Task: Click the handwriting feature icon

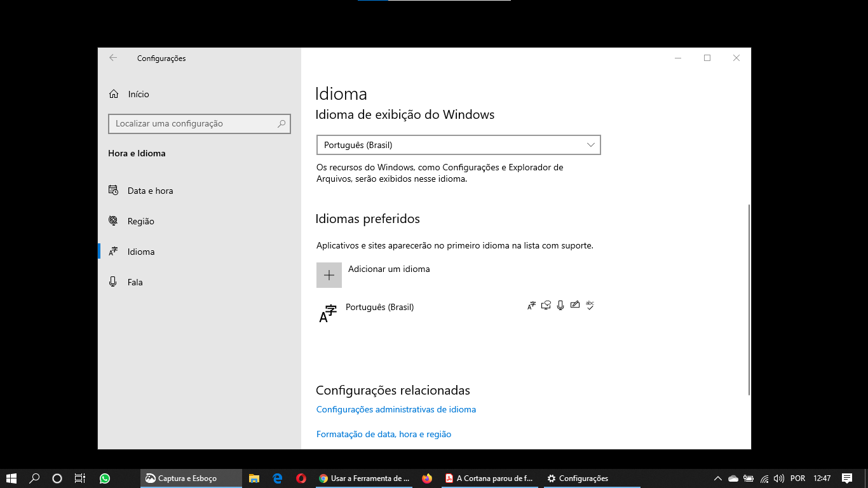Action: [575, 305]
